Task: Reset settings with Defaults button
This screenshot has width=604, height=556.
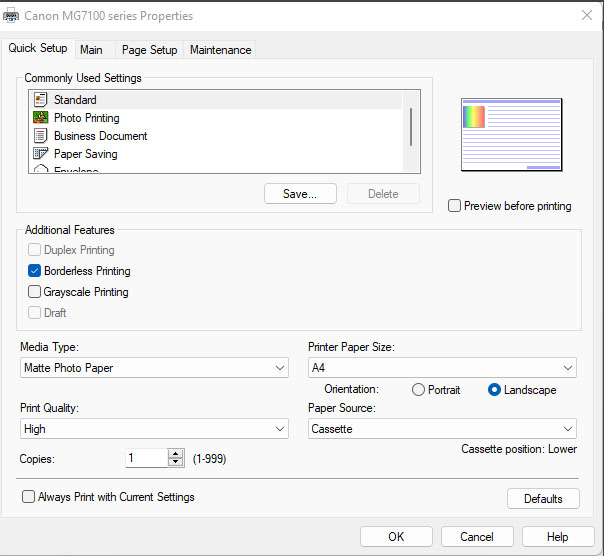Action: point(543,499)
